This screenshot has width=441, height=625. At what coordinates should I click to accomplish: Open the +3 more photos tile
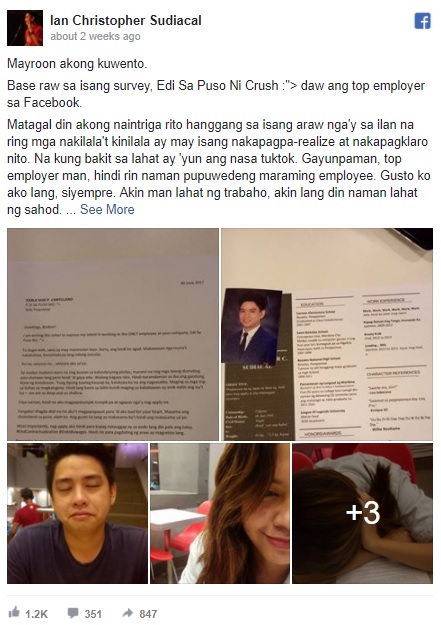pos(363,513)
